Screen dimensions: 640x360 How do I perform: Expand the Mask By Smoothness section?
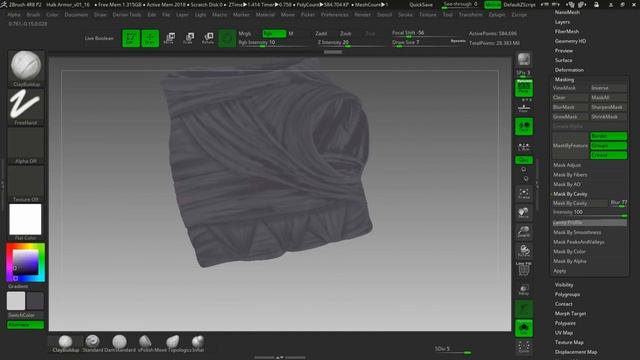577,232
